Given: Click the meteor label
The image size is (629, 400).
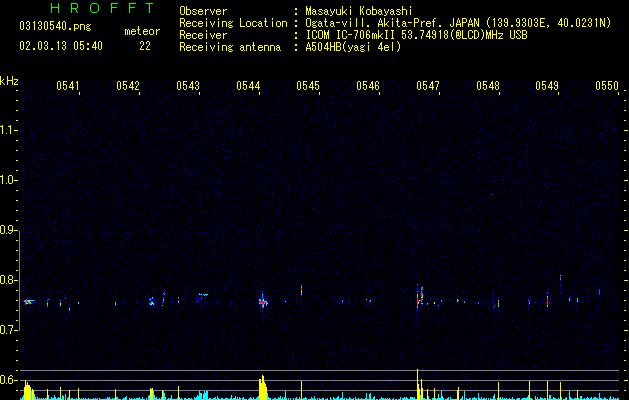Looking at the screenshot, I should pyautogui.click(x=142, y=31).
